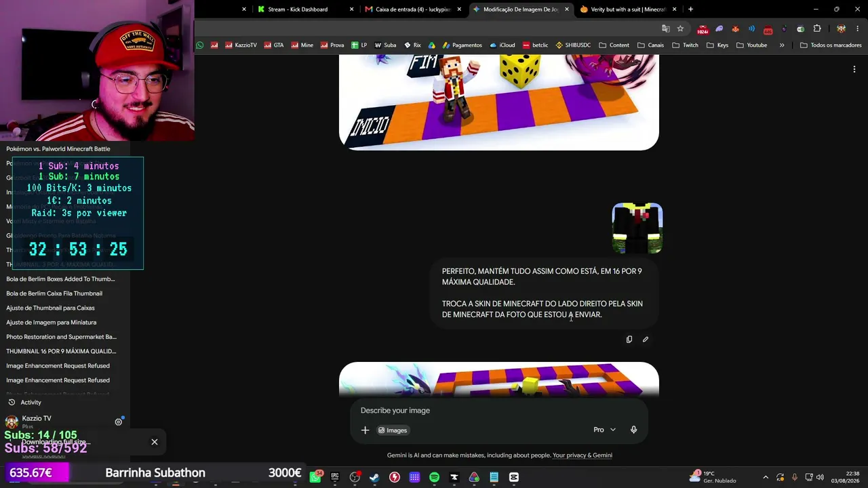Expand hidden bookmarks chevron
This screenshot has width=868, height=488.
[x=782, y=45]
